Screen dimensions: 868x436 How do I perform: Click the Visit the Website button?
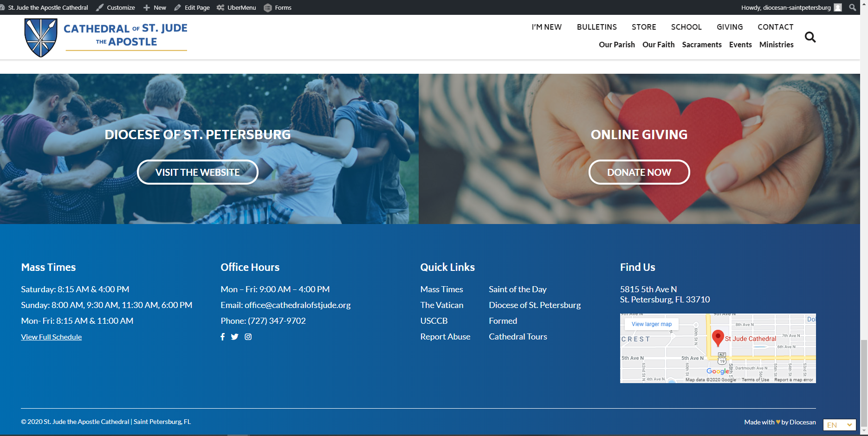pos(197,172)
